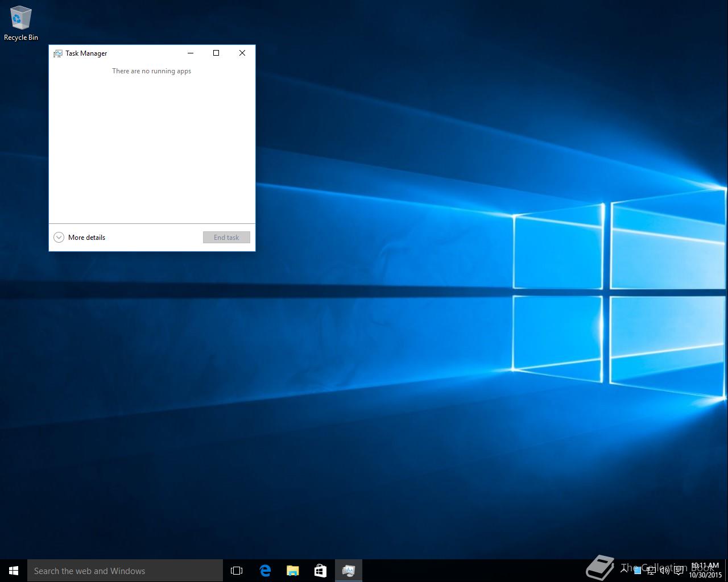728x582 pixels.
Task: Launch Microsoft Edge from the taskbar
Action: tap(265, 571)
